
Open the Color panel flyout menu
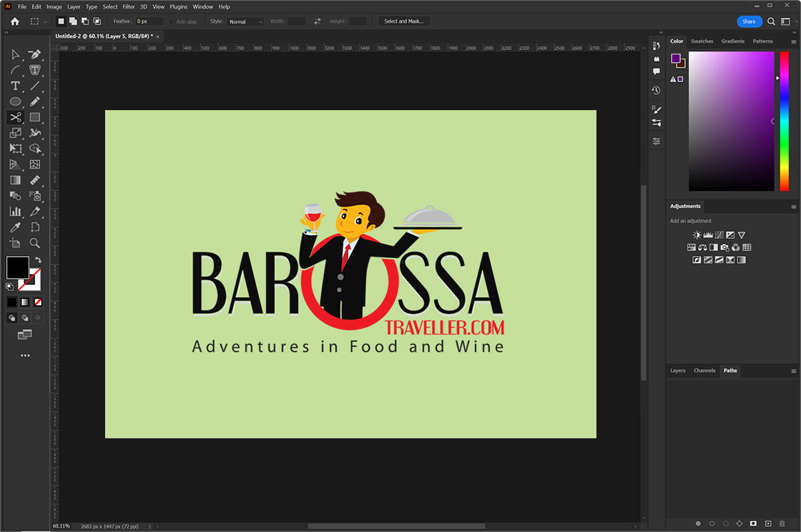(x=793, y=41)
